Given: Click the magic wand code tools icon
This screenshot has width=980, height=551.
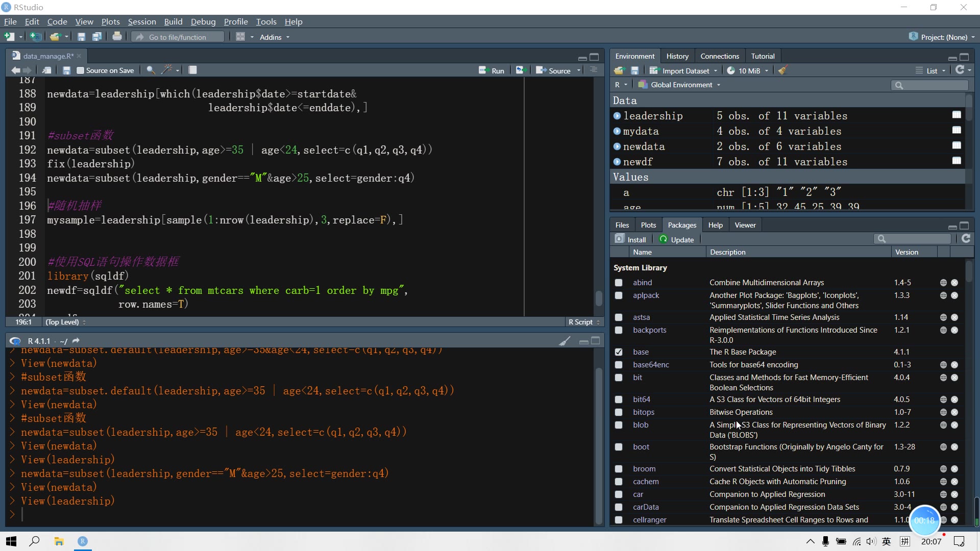Looking at the screenshot, I should coord(167,70).
